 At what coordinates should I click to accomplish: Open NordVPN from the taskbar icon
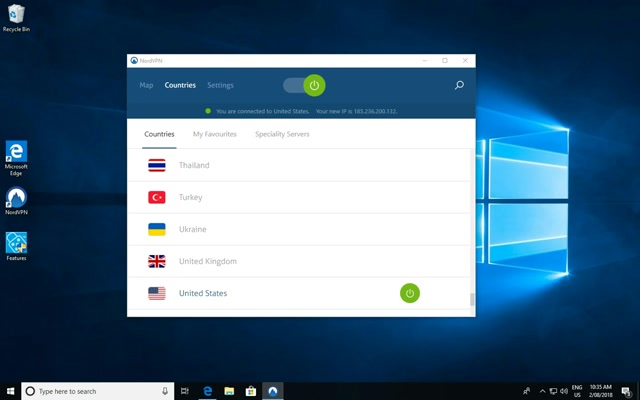pos(272,391)
